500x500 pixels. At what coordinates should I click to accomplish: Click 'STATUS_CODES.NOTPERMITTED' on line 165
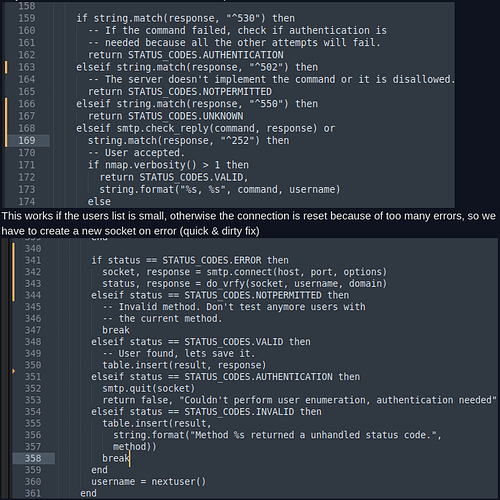(200, 92)
